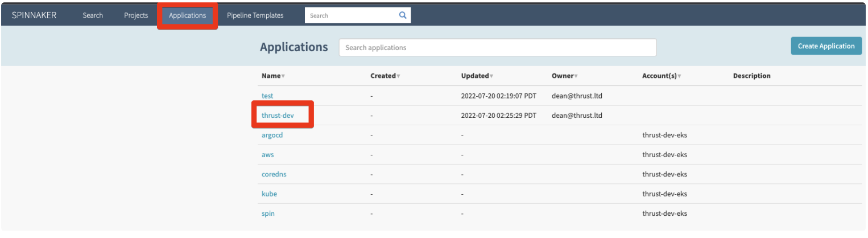Click dean@thrust.ltd owner in test row
This screenshot has width=868, height=238.
coord(577,96)
